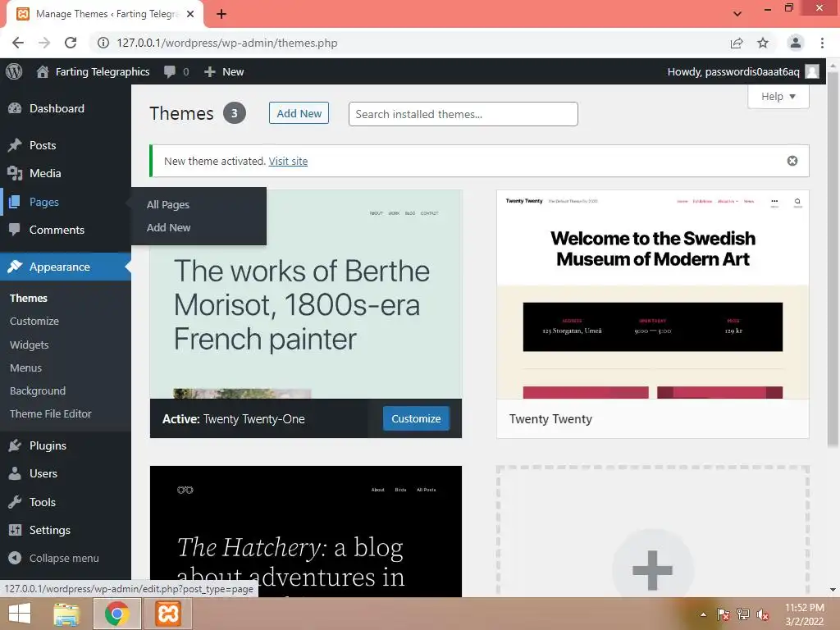Viewport: 840px width, 630px height.
Task: Click the scrollbar down arrow
Action: pyautogui.click(x=833, y=590)
